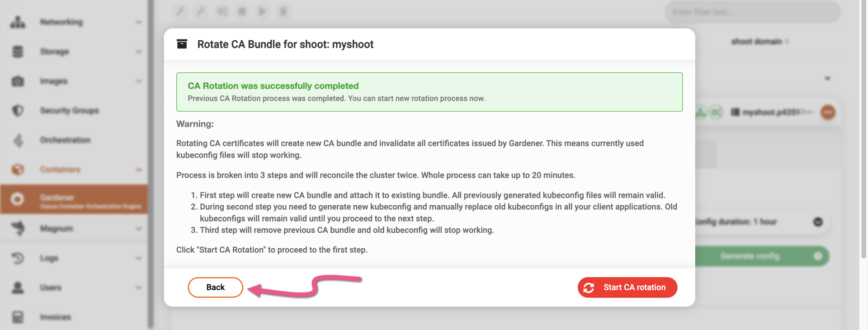
Task: Click the Users person icon
Action: 18,288
